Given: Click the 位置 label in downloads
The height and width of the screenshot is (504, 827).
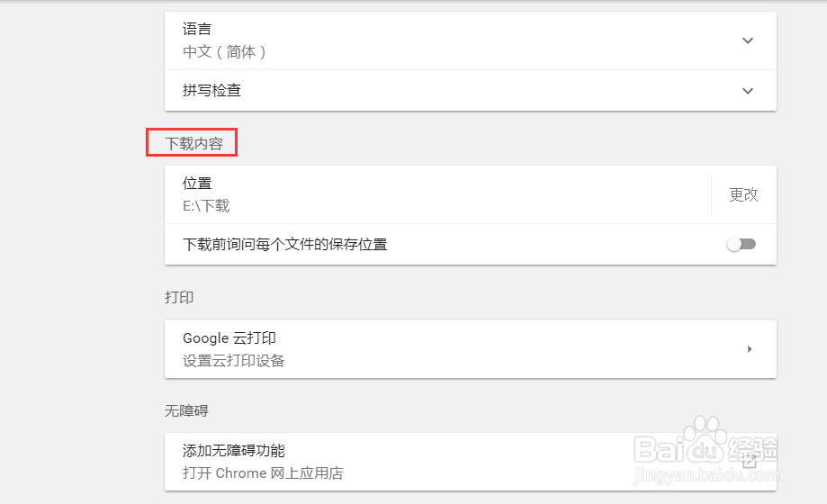Looking at the screenshot, I should point(197,184).
